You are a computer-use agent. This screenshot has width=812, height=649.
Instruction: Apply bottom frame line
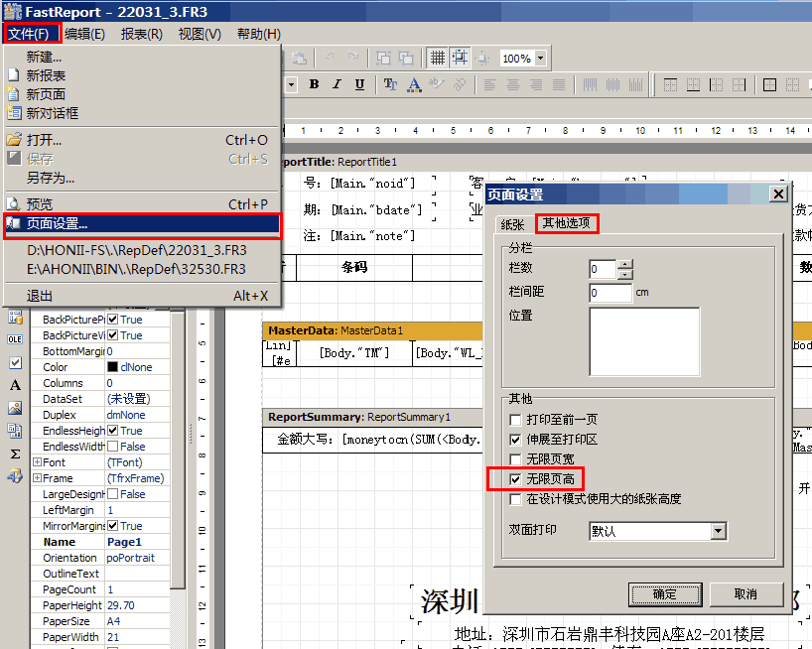[693, 84]
